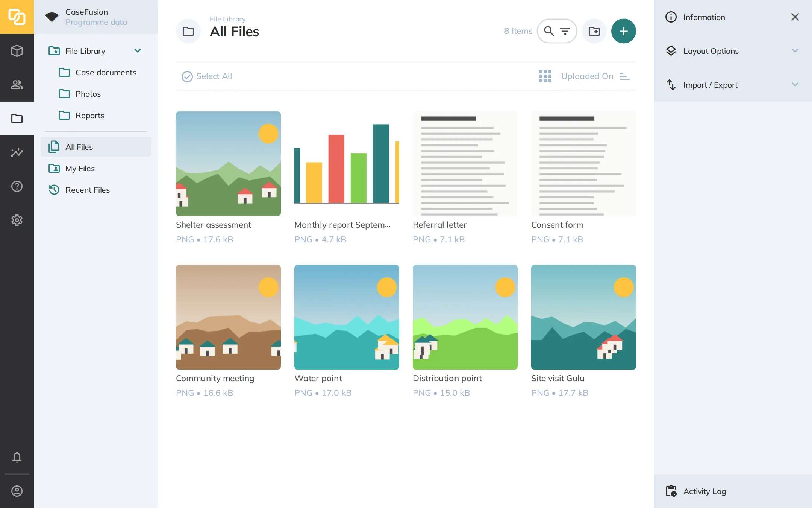Close the Information panel
The height and width of the screenshot is (508, 812).
click(795, 17)
